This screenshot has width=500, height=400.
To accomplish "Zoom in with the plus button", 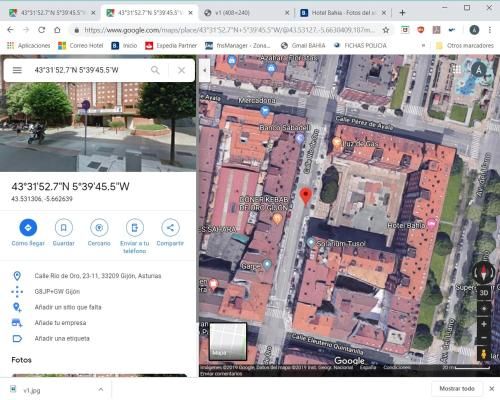I will click(484, 324).
